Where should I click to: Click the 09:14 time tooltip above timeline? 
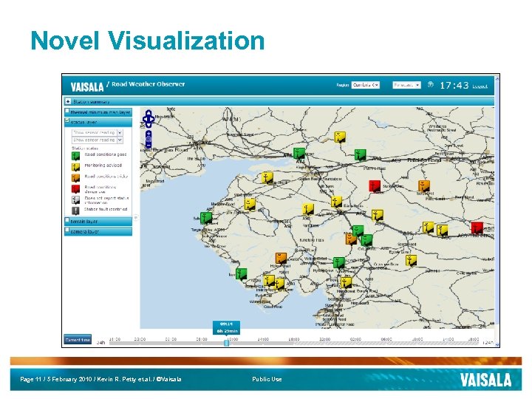pos(226,327)
